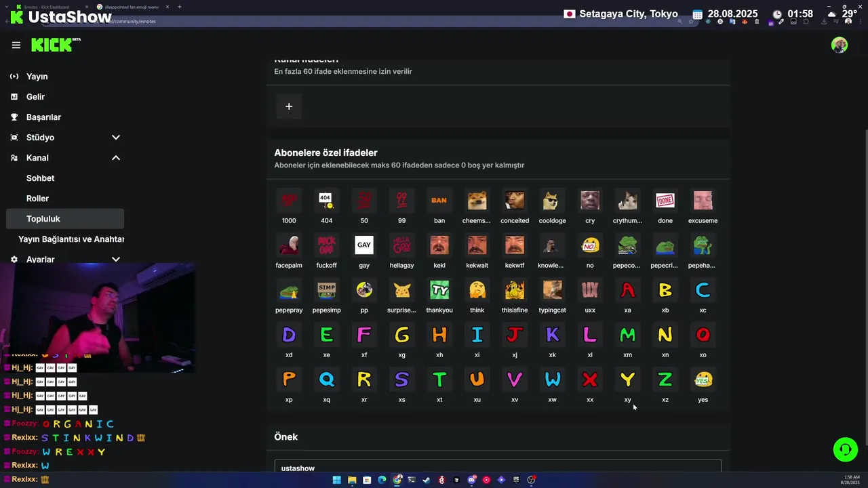868x488 pixels.
Task: Select the thisisfine emote
Action: [515, 290]
